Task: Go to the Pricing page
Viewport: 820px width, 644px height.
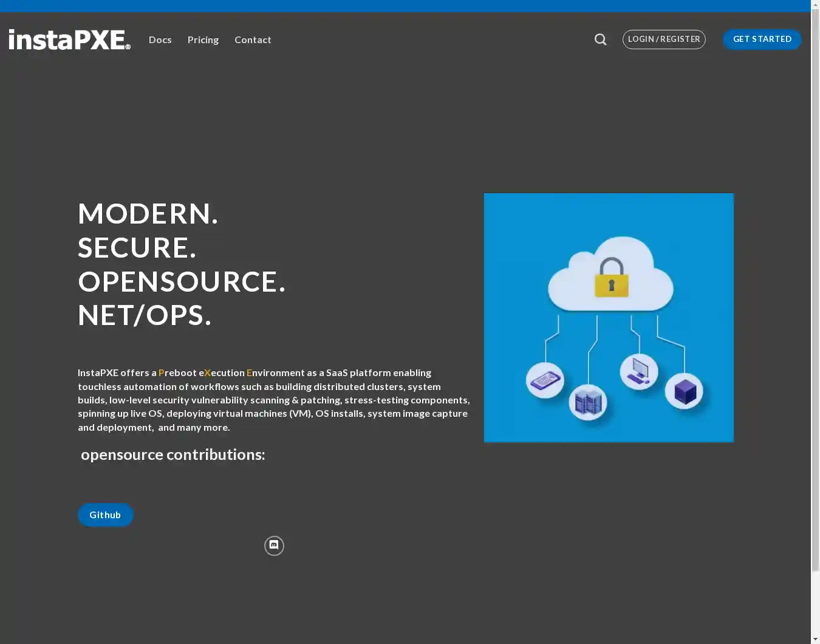Action: pyautogui.click(x=203, y=39)
